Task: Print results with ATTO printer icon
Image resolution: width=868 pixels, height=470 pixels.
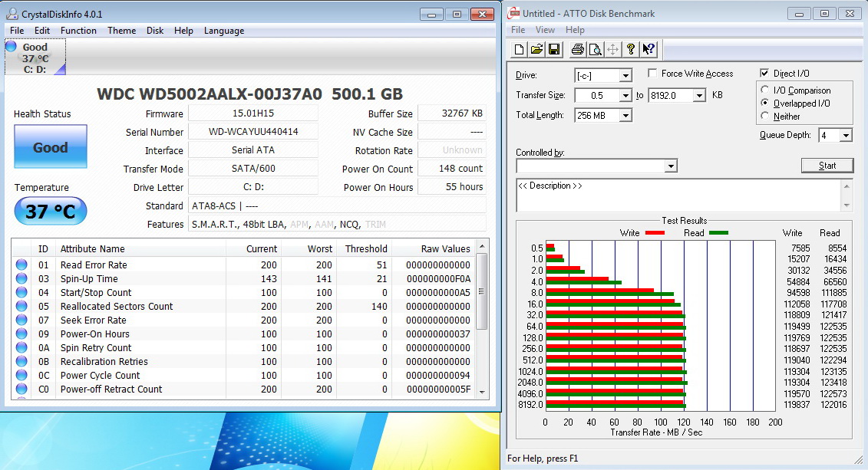Action: click(x=577, y=50)
